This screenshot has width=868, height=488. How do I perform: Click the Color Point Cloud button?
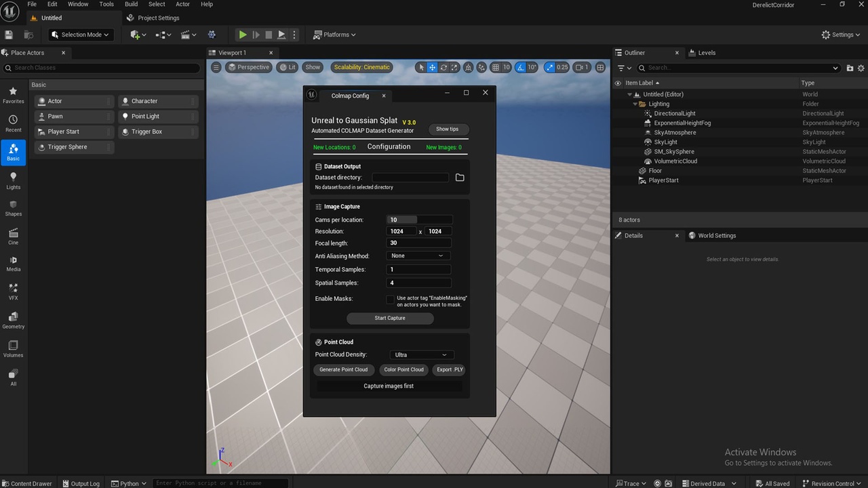403,370
